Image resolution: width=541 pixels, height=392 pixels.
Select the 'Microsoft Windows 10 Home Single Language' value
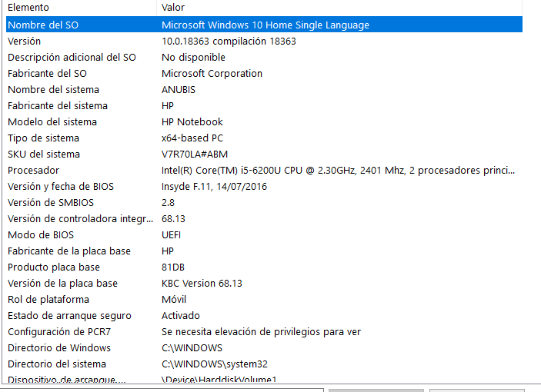pos(265,25)
